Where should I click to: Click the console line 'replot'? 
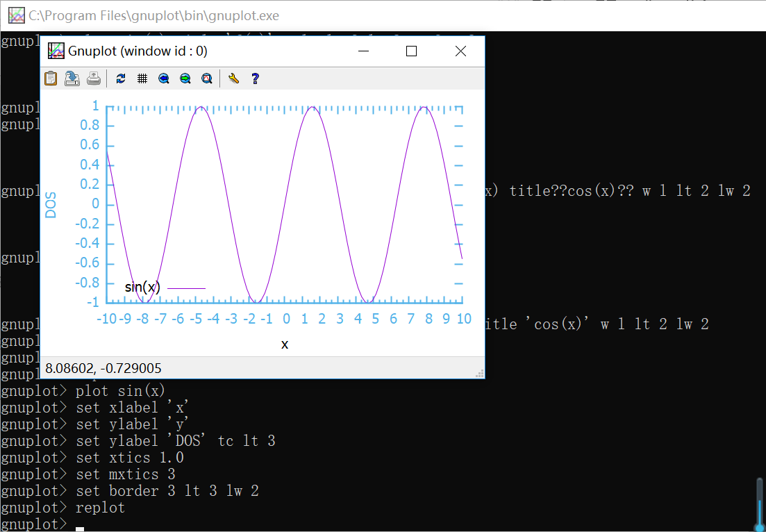[101, 508]
